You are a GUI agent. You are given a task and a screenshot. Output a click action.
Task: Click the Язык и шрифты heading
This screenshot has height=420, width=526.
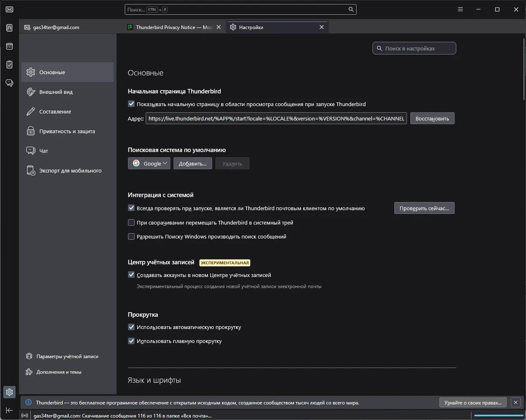tap(154, 380)
